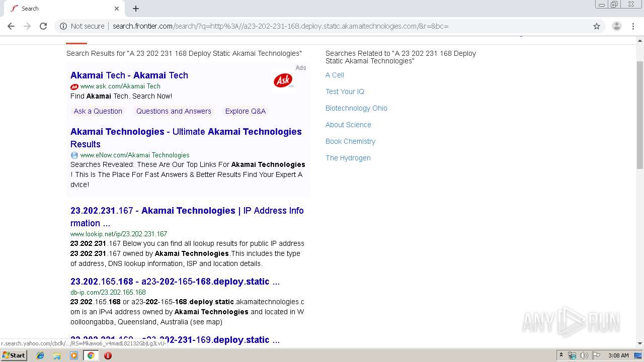The width and height of the screenshot is (644, 362).
Task: Open Action Center flag icon
Action: point(596,355)
